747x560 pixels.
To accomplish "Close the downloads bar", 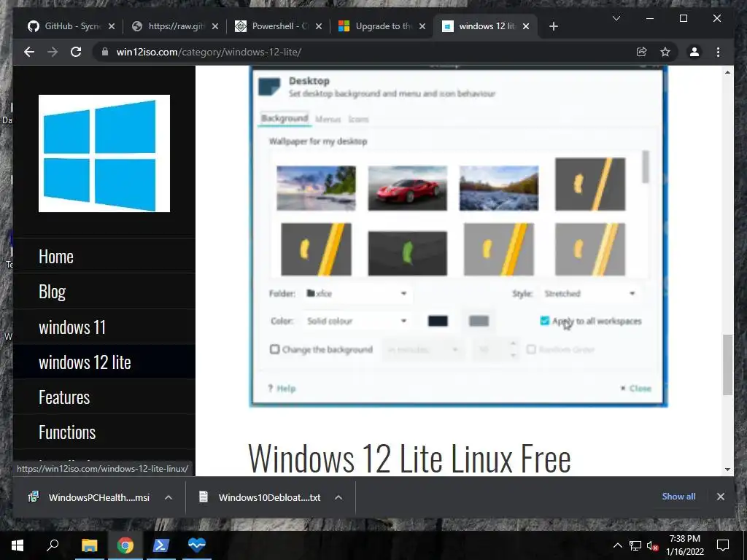I will [x=720, y=497].
